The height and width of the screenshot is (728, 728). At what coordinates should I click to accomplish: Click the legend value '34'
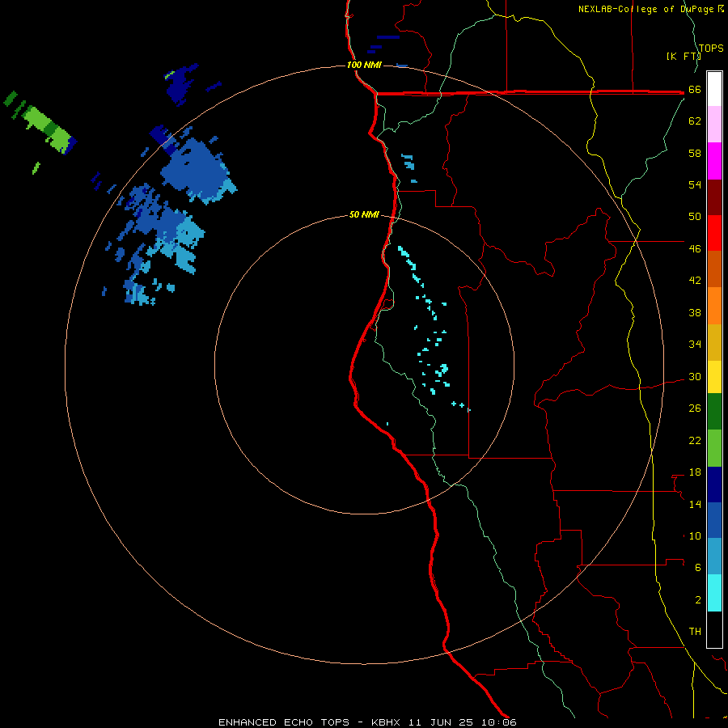(695, 344)
